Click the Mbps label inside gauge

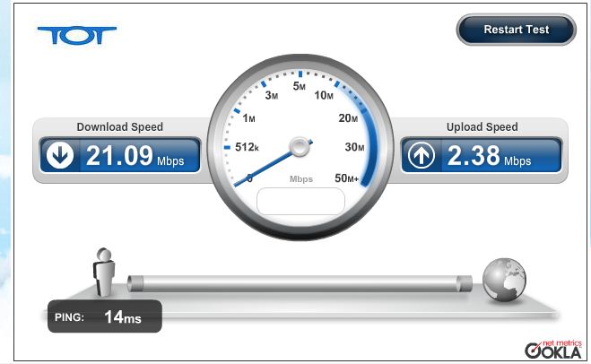pos(301,179)
